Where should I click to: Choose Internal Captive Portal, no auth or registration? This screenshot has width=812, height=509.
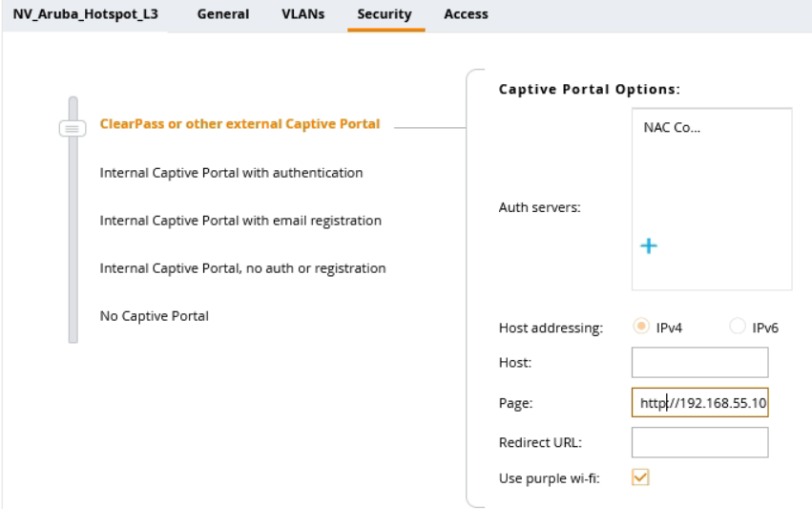click(x=242, y=268)
